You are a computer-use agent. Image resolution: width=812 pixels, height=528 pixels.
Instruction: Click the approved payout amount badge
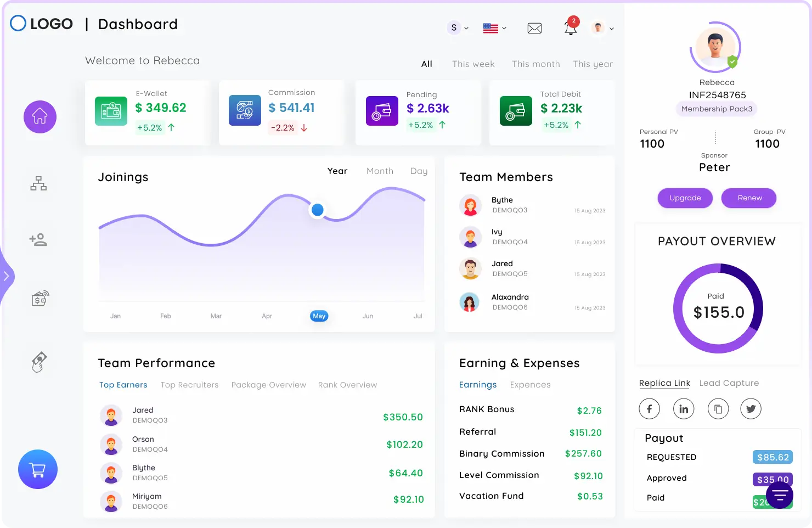772,480
